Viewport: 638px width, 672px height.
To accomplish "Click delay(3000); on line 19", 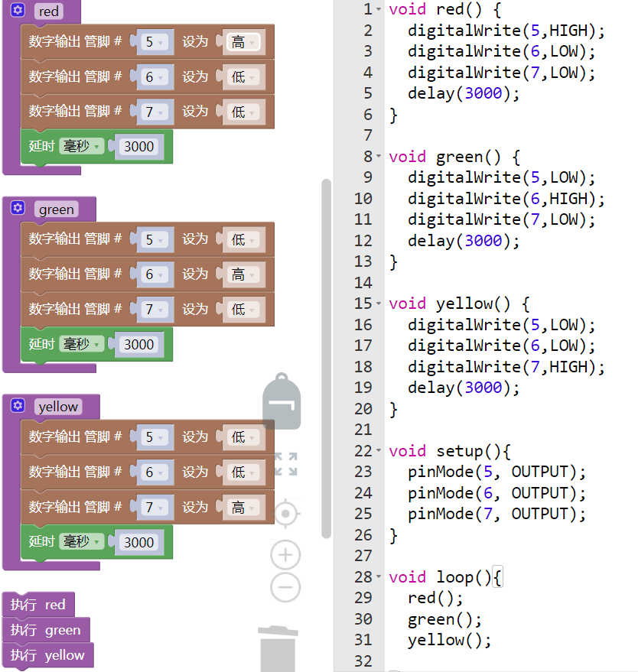I will click(x=464, y=388).
